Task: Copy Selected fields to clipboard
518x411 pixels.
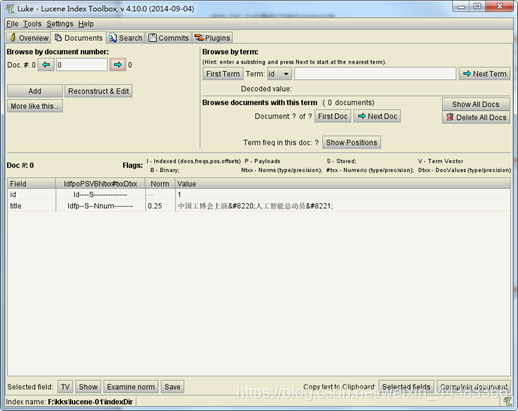Action: [406, 387]
